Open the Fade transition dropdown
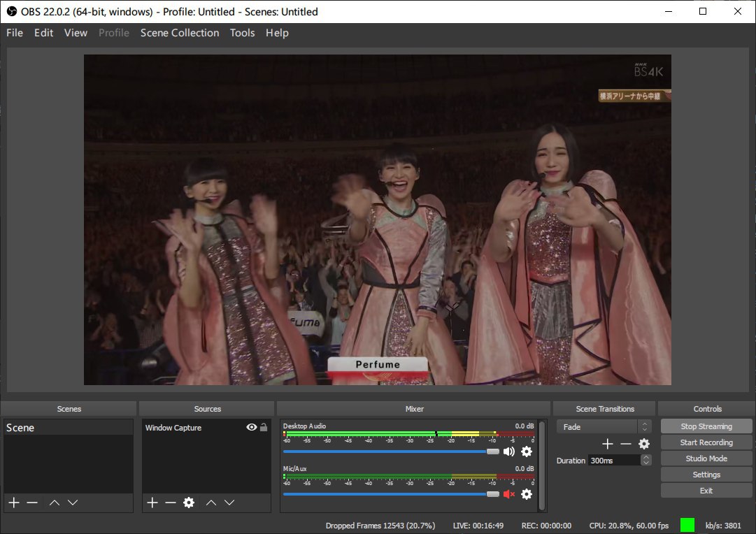This screenshot has width=756, height=534. tap(604, 426)
